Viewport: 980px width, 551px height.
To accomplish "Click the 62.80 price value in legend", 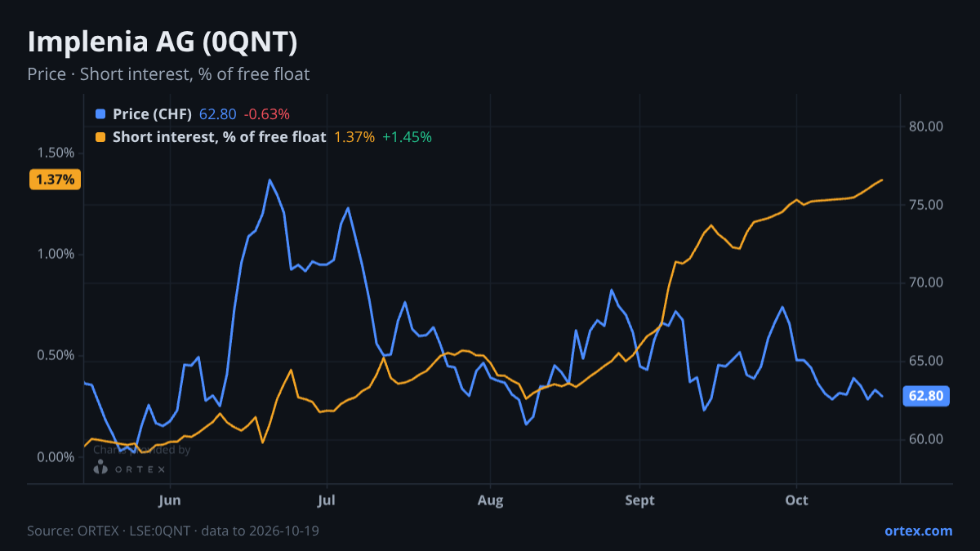I will tap(218, 114).
